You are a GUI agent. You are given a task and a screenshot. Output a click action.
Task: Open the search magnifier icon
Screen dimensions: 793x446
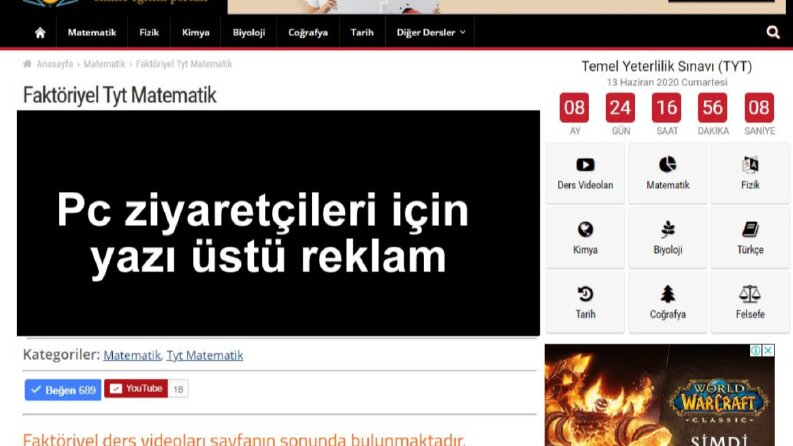tap(773, 32)
